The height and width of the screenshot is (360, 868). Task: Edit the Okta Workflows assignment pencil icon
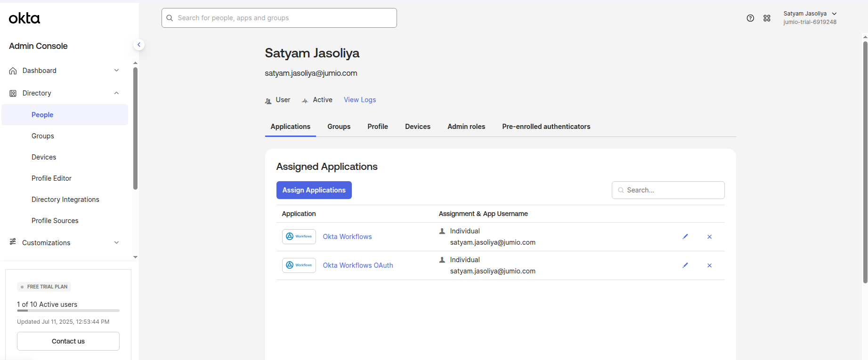click(685, 237)
